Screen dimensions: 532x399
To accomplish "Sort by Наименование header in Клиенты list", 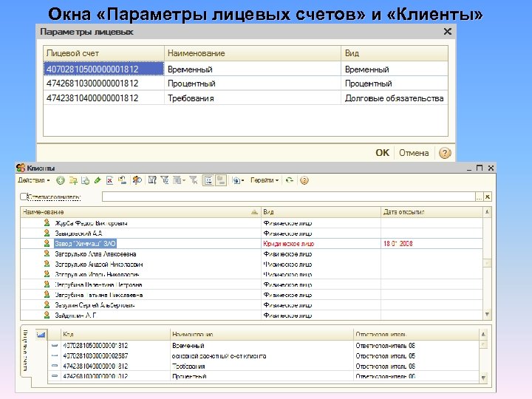I will 140,212.
